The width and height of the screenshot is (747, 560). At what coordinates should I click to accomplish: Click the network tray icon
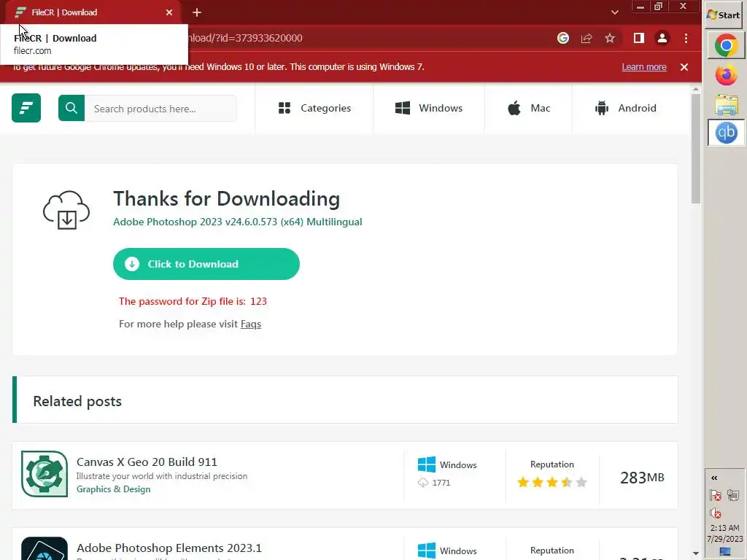[733, 496]
